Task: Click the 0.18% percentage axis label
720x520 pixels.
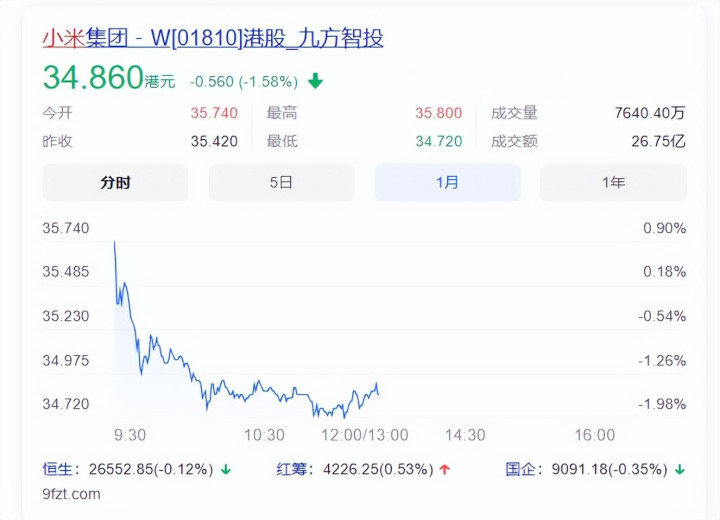Action: coord(664,272)
